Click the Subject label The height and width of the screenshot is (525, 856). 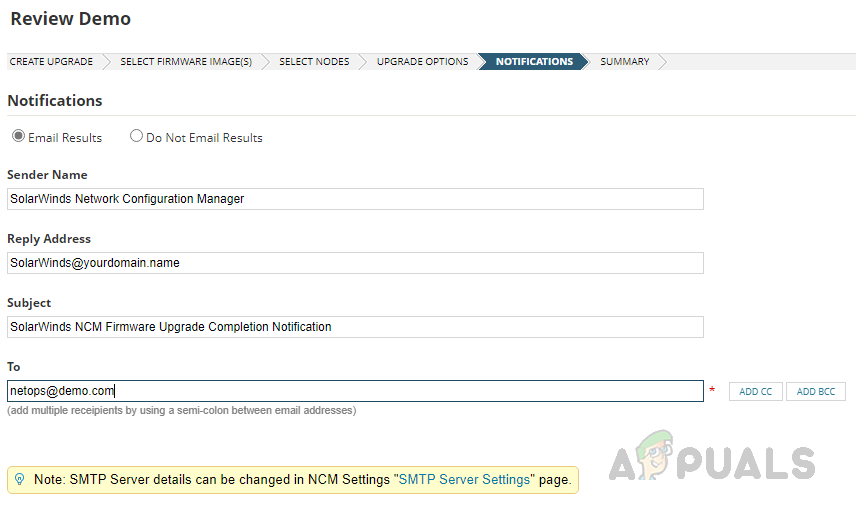(29, 303)
